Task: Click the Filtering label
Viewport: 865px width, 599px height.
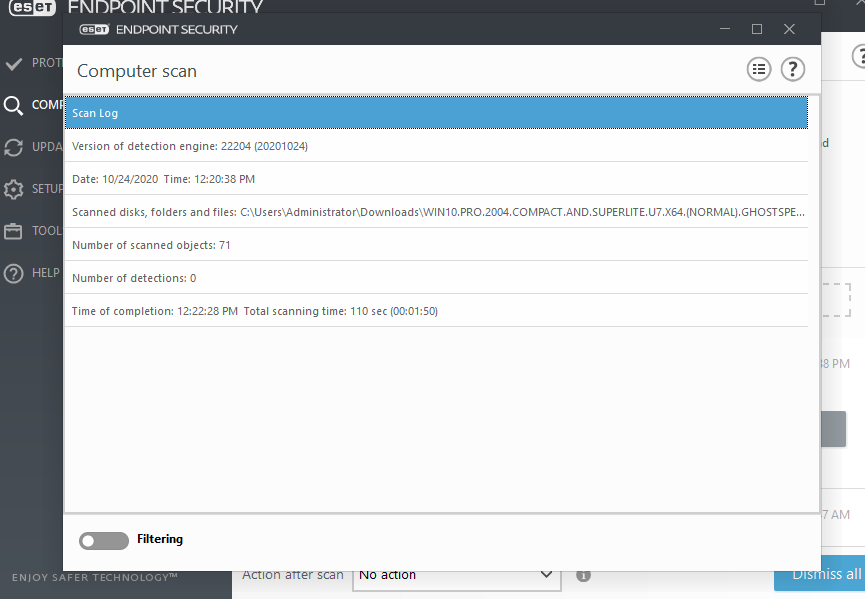Action: (160, 539)
